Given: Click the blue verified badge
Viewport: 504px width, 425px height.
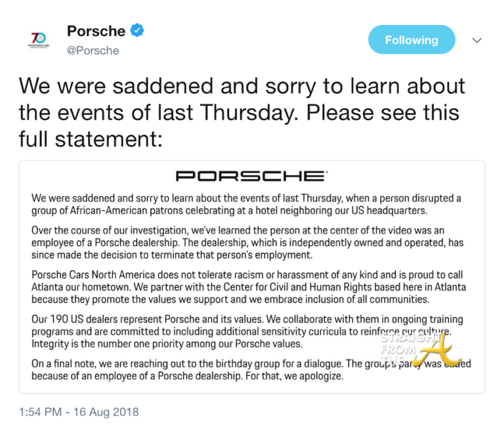Looking at the screenshot, I should [138, 31].
